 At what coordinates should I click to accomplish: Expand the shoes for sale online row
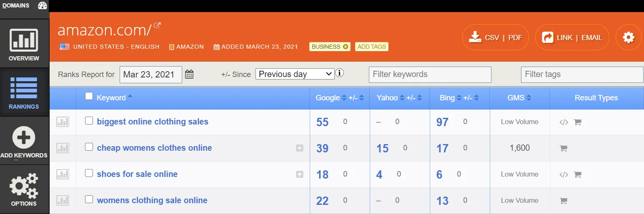[x=299, y=174]
